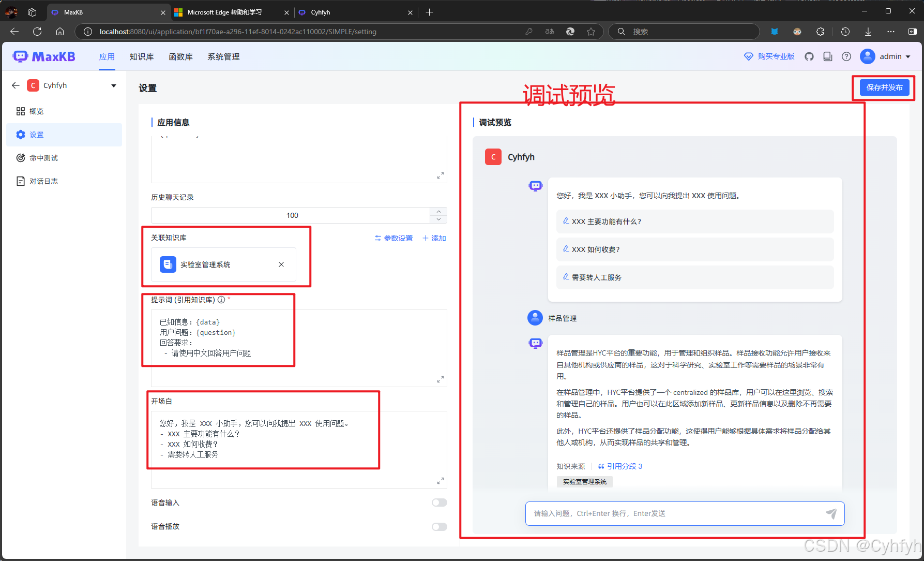924x561 pixels.
Task: Click the chat question input field
Action: point(675,513)
